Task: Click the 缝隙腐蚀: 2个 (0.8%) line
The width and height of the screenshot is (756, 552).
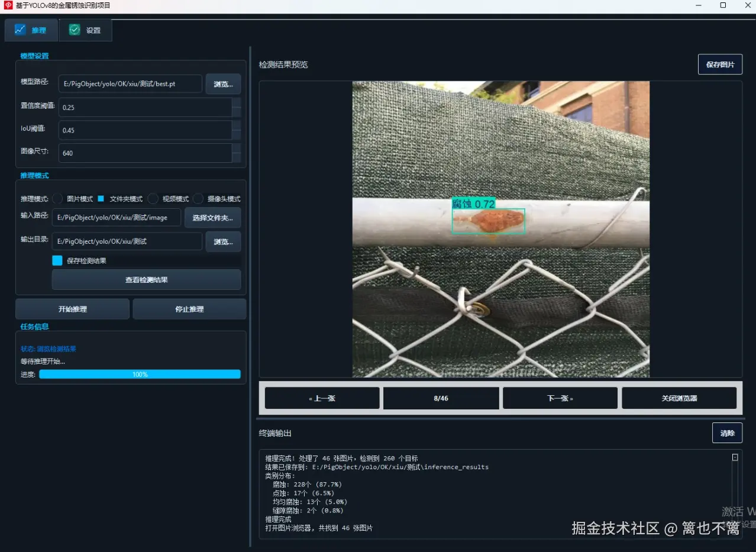Action: (308, 511)
